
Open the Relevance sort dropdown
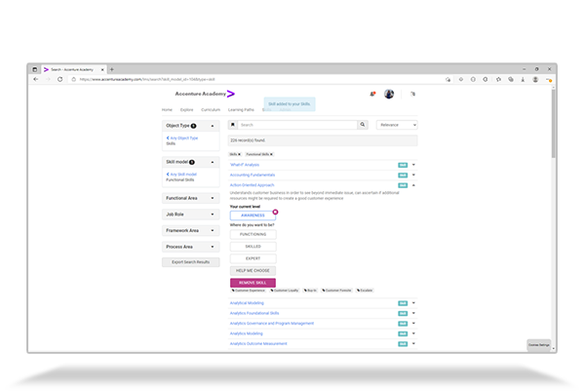397,125
